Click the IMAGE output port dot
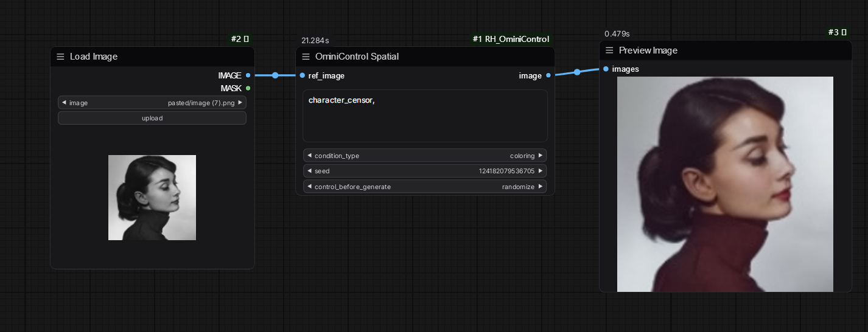Image resolution: width=868 pixels, height=332 pixels. [x=248, y=75]
